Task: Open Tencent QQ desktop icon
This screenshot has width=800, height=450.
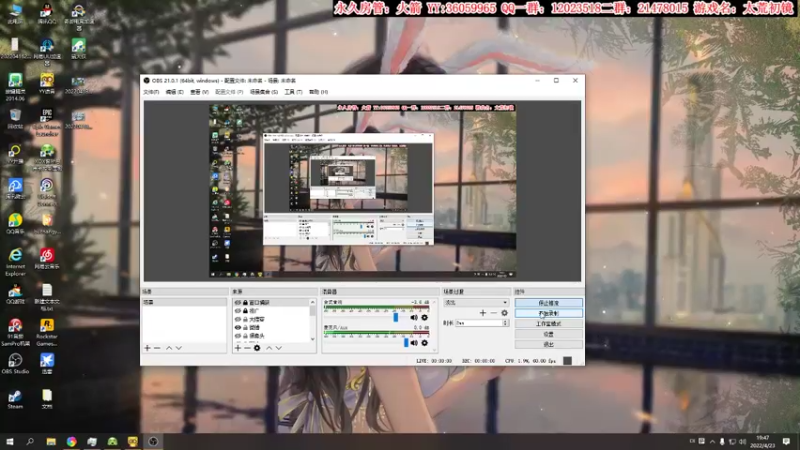Action: (47, 14)
